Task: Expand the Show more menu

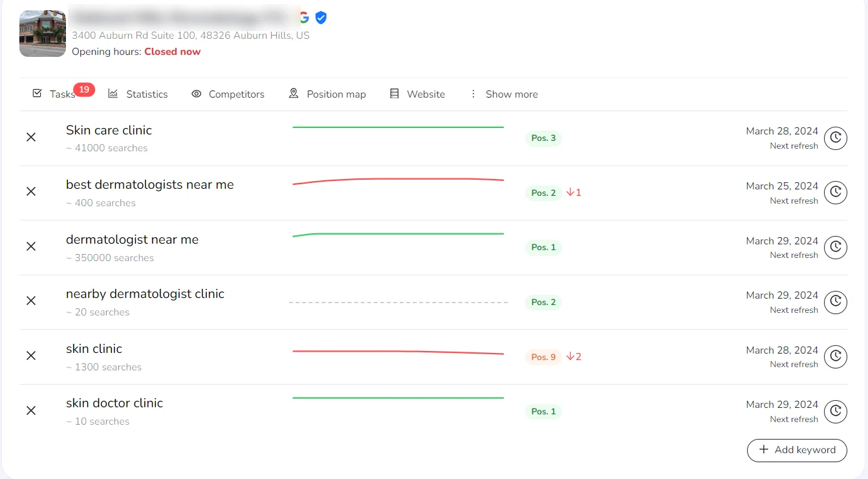Action: 504,94
